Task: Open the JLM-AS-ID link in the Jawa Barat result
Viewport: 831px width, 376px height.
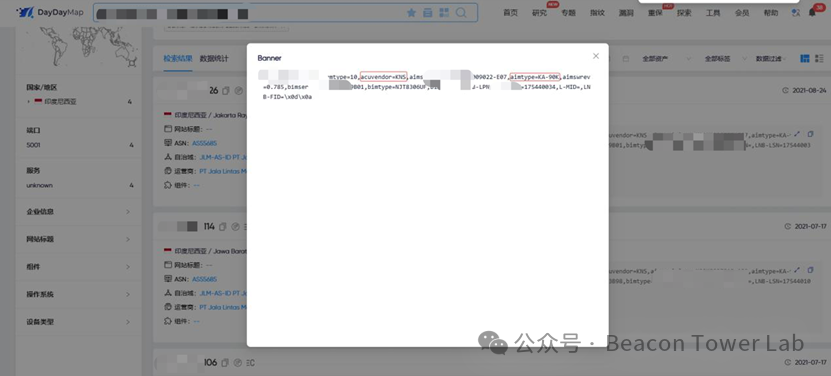Action: [x=223, y=293]
